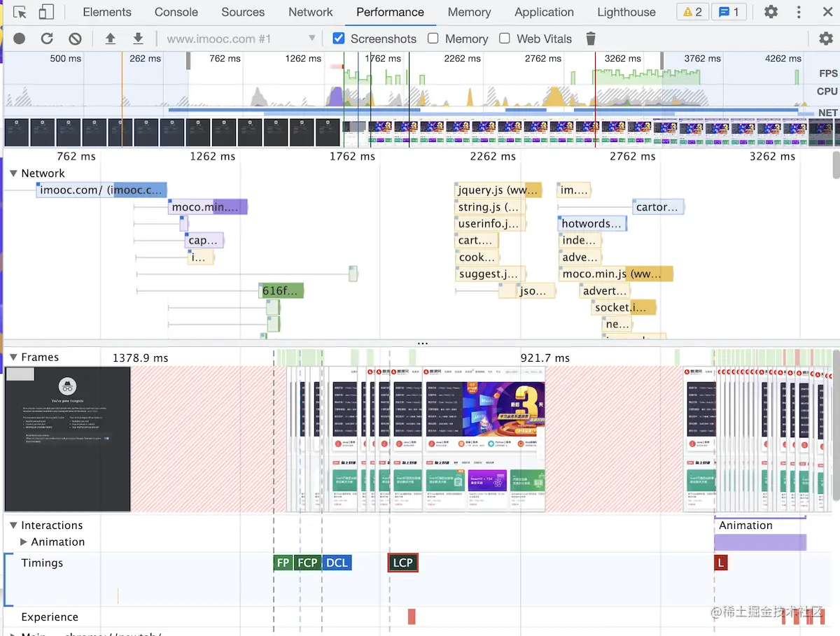This screenshot has height=636, width=840.
Task: Open the Lighthouse tab
Action: point(626,12)
